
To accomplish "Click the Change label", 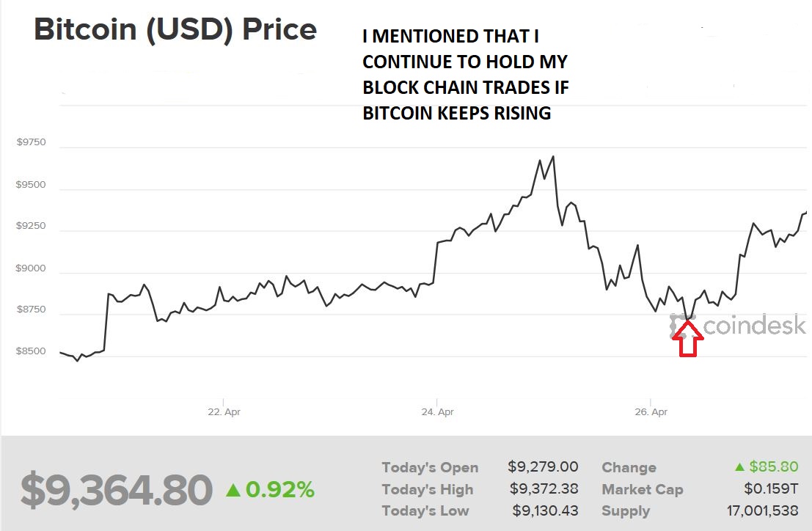I will coord(629,468).
